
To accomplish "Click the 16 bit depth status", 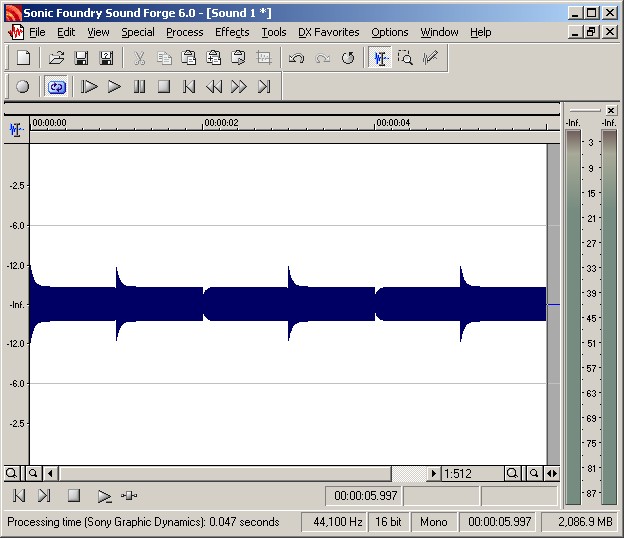I will (x=388, y=522).
